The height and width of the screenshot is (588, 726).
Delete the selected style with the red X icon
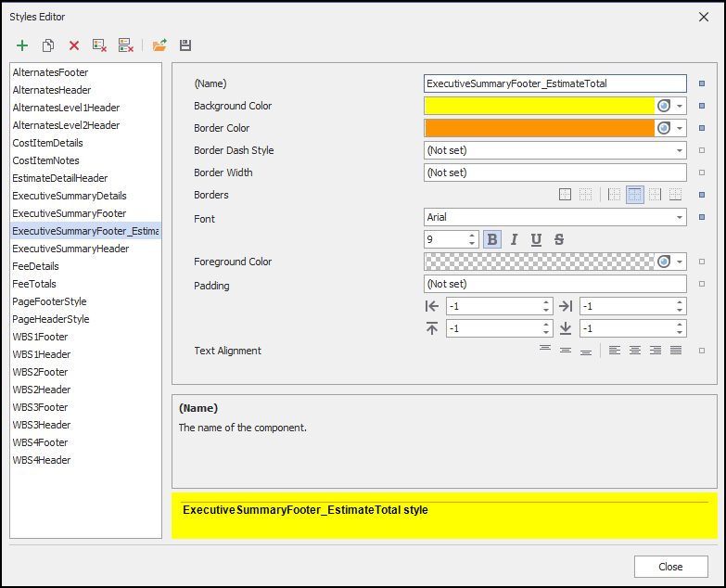tap(74, 45)
